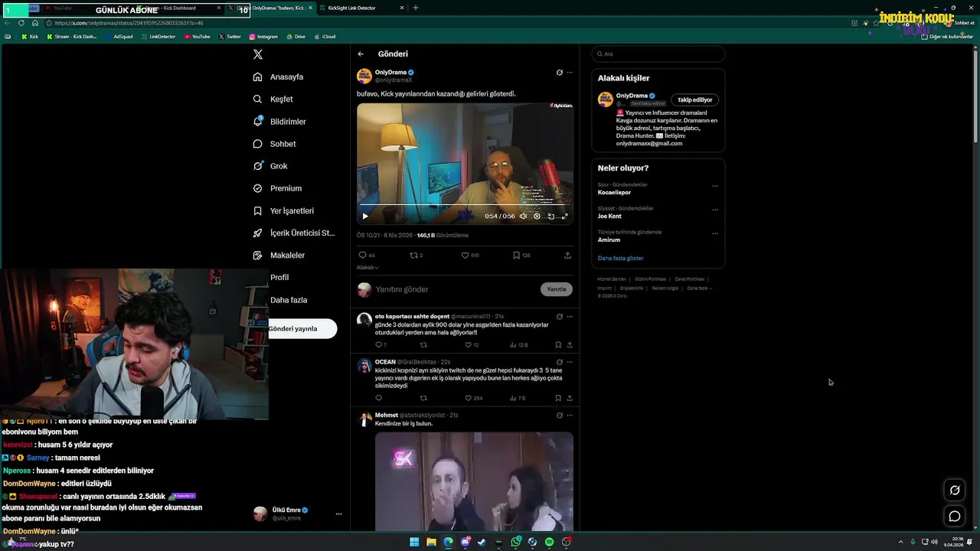Expand Alakalı sort dropdown

pos(367,267)
